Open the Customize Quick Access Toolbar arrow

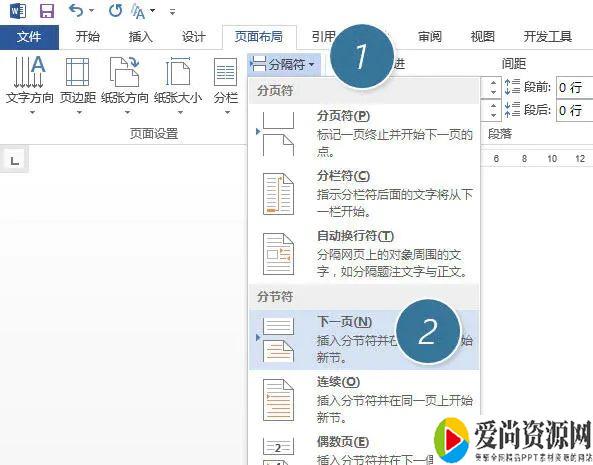click(x=172, y=12)
